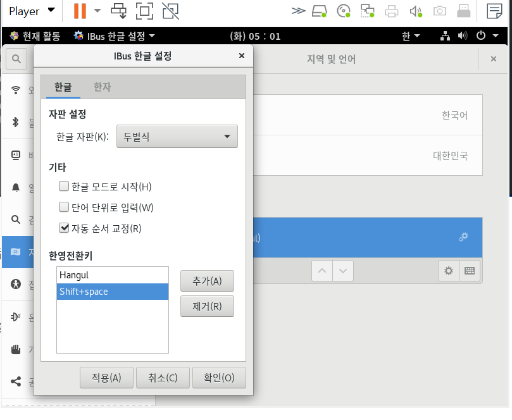Move input source down with arrow button
Image resolution: width=512 pixels, height=420 pixels.
343,271
